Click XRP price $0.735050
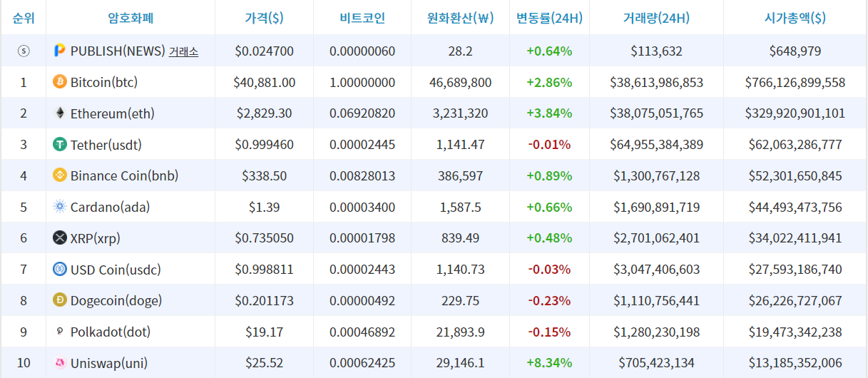This screenshot has height=378, width=868. click(265, 238)
